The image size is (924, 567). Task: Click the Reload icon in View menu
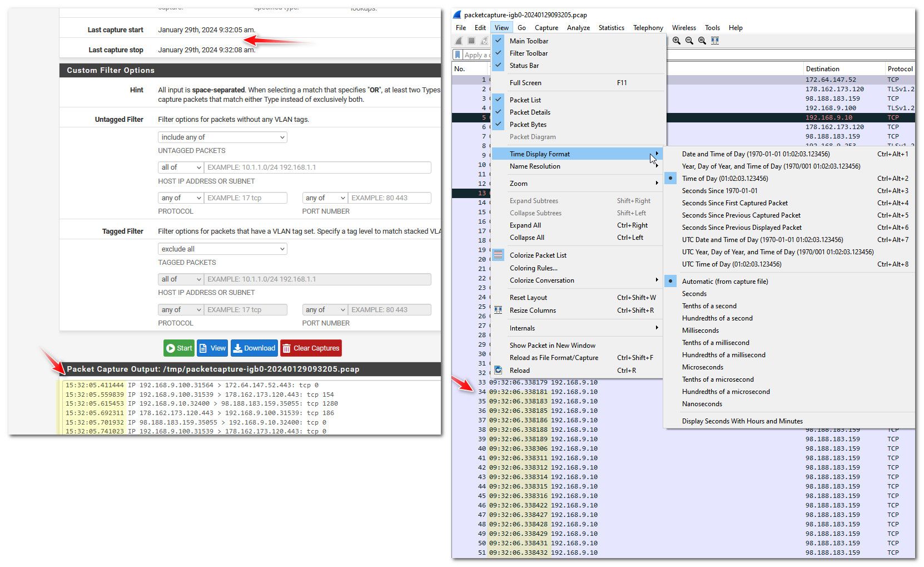[499, 370]
